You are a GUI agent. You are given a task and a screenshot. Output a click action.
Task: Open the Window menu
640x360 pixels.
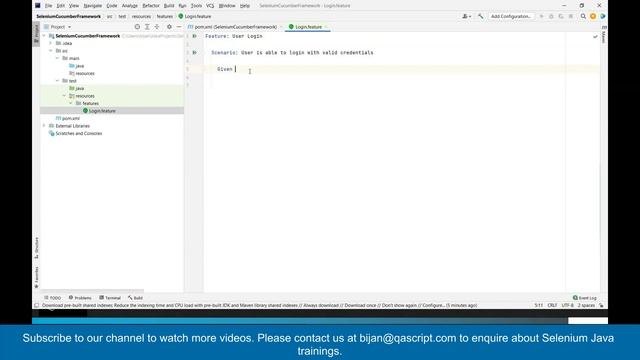coord(227,6)
